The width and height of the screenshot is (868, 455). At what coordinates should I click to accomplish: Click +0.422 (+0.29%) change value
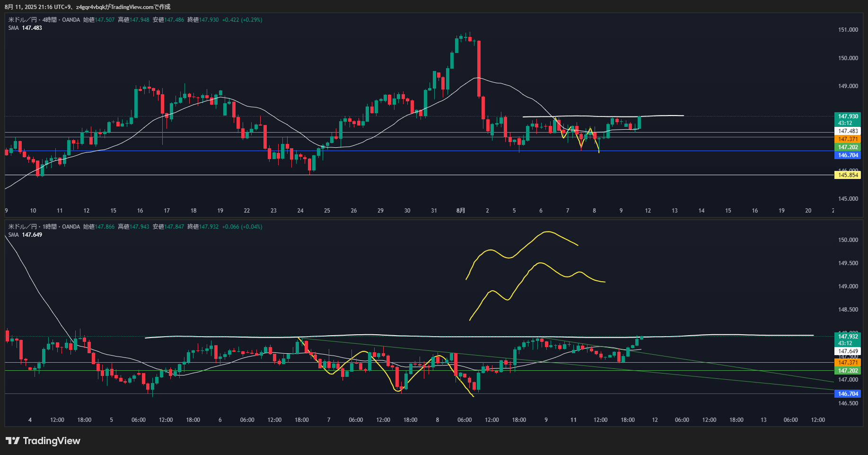pos(242,20)
